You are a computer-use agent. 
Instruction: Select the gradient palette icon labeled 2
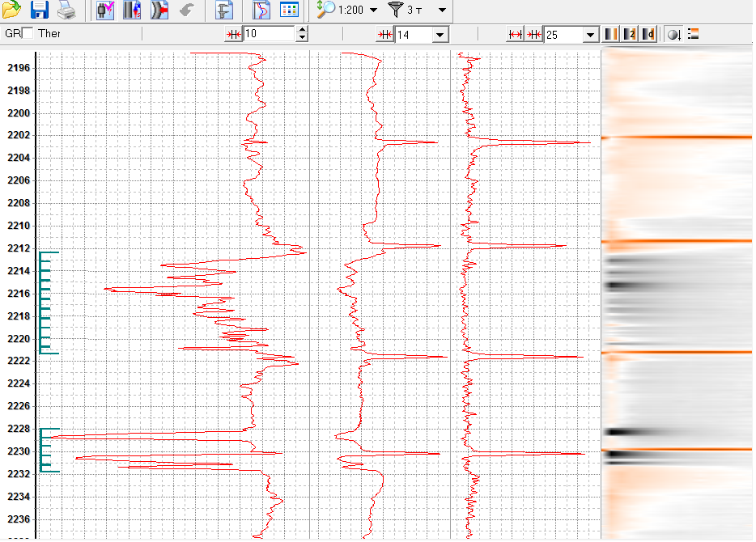[630, 34]
